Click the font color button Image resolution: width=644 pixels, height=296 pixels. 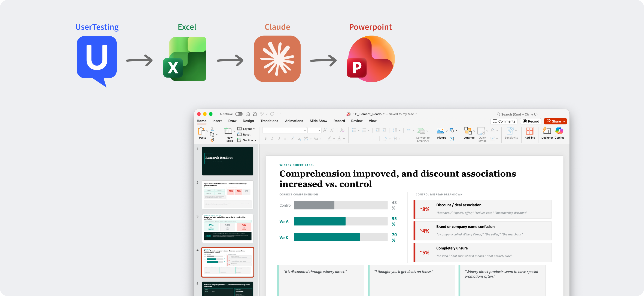(340, 139)
